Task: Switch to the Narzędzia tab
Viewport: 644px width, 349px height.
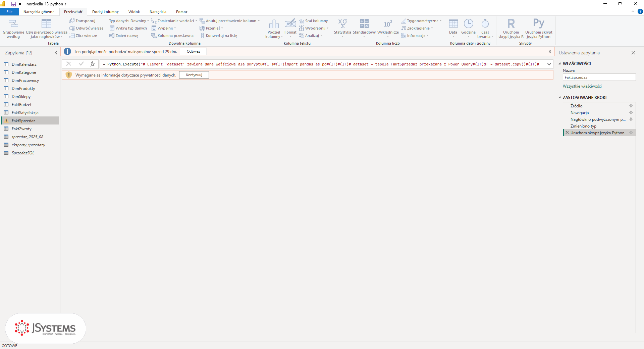Action: coord(158,12)
